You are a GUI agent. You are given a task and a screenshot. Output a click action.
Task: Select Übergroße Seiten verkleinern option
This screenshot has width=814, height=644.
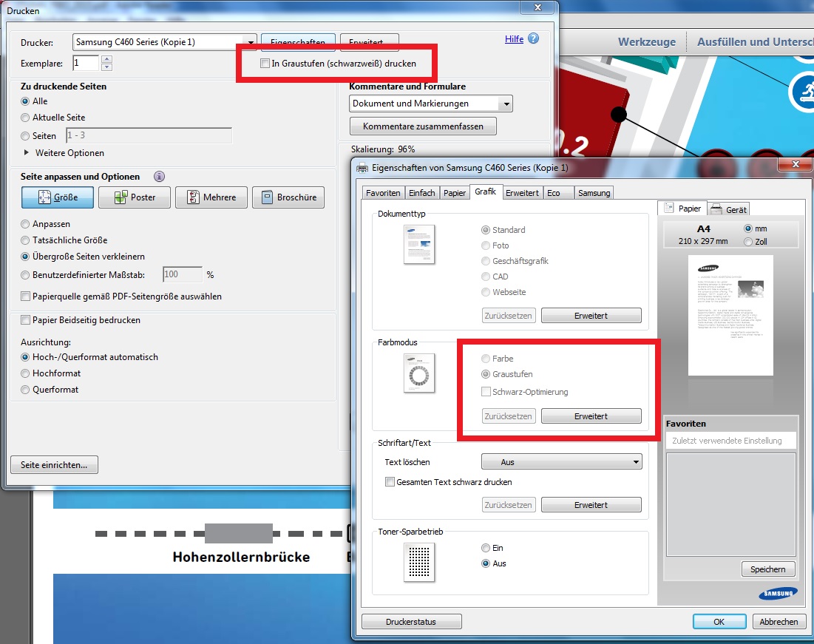[25, 257]
